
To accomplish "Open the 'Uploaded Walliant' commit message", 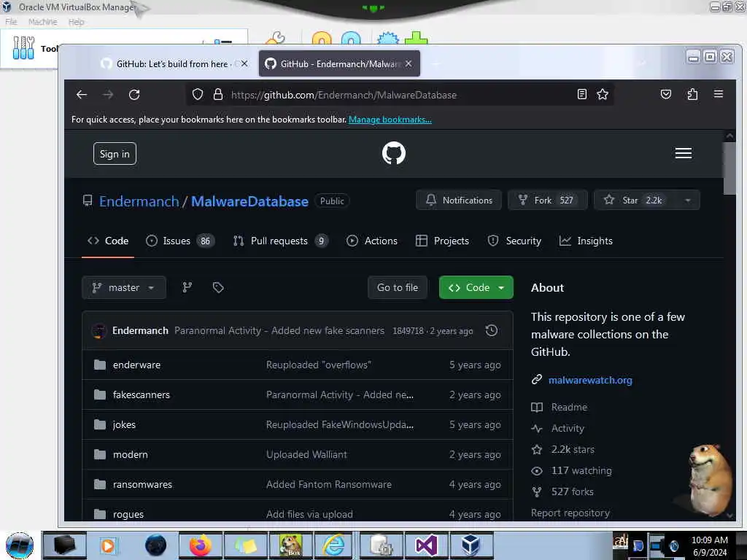I will pyautogui.click(x=306, y=454).
